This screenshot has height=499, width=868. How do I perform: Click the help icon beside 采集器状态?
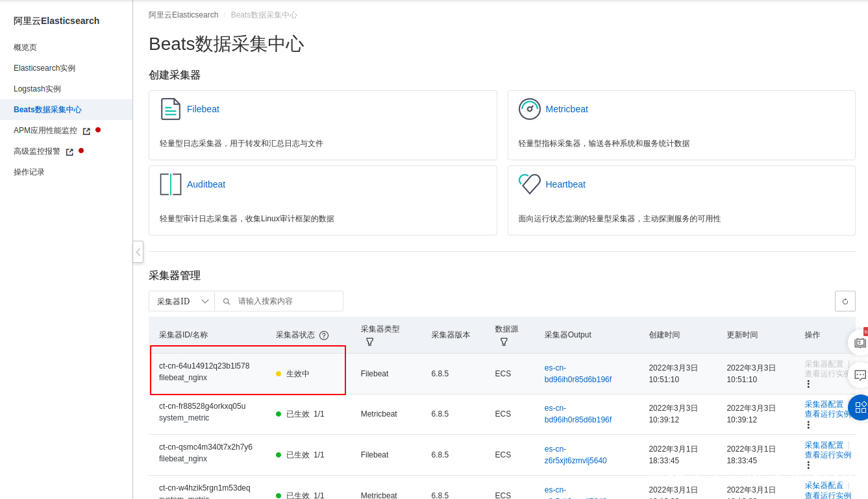(324, 335)
